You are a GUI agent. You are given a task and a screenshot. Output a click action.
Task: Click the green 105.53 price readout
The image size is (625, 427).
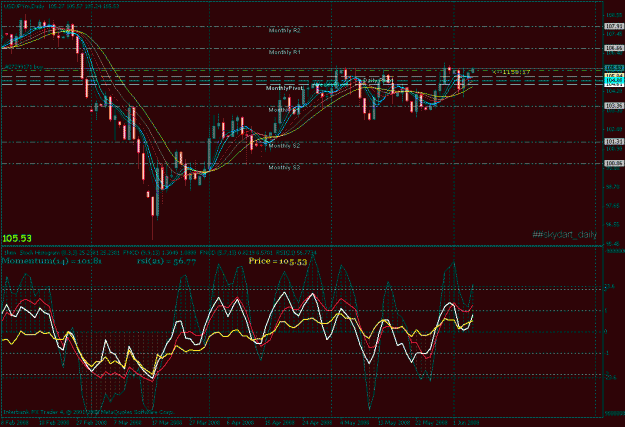coord(17,238)
